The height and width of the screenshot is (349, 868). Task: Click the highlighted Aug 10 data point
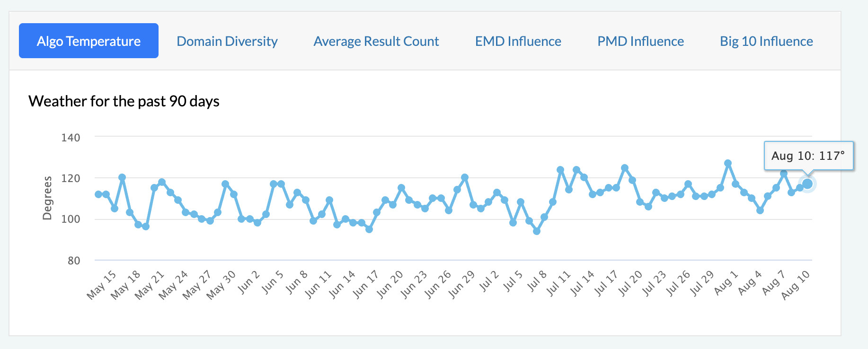[x=807, y=183]
